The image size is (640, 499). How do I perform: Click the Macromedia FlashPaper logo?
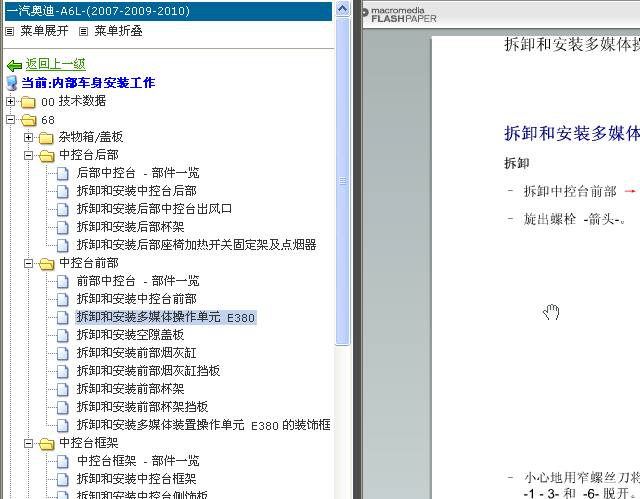pos(400,15)
